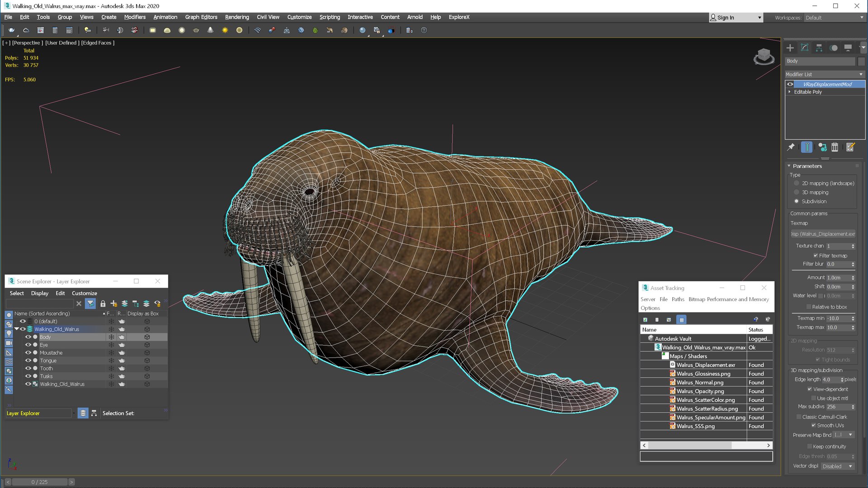Open the Modifier List dropdown
Image resolution: width=868 pixels, height=488 pixels.
pos(825,74)
